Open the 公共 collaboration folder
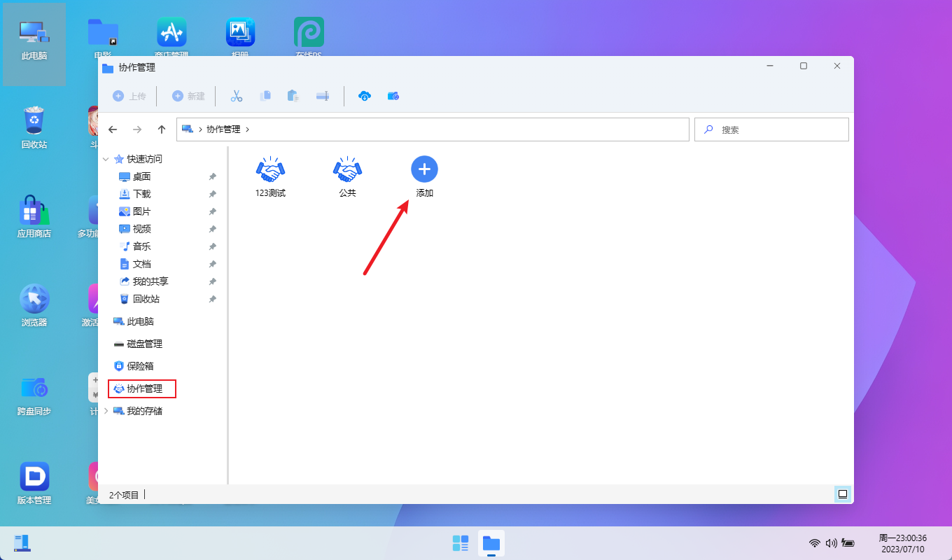This screenshot has width=952, height=560. [x=347, y=170]
